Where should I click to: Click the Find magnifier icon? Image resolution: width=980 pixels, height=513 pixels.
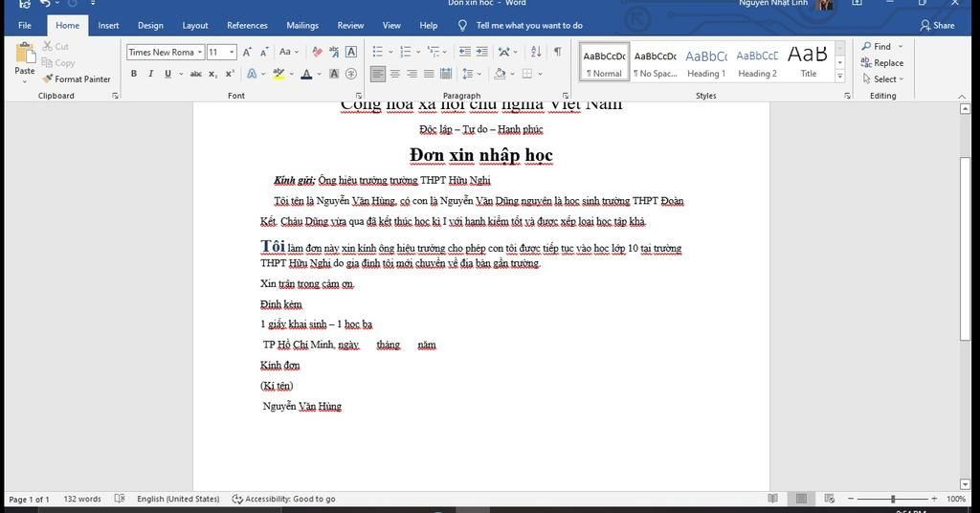(866, 46)
